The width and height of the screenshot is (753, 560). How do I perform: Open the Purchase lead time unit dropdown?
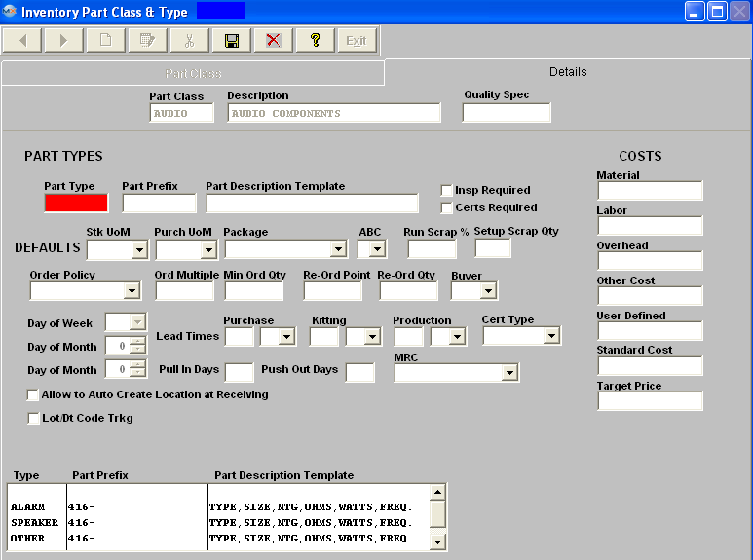coord(286,337)
